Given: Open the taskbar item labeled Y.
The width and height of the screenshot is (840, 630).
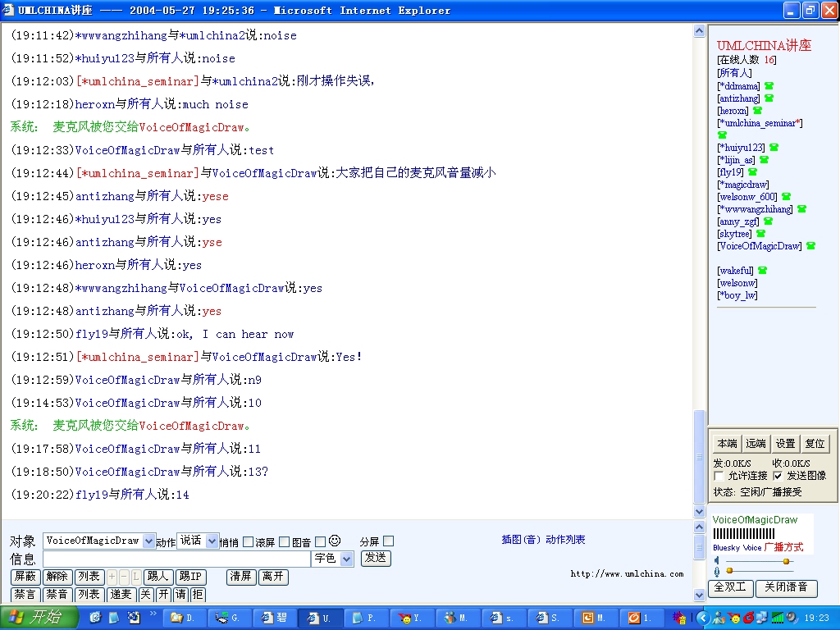Looking at the screenshot, I should [x=412, y=618].
